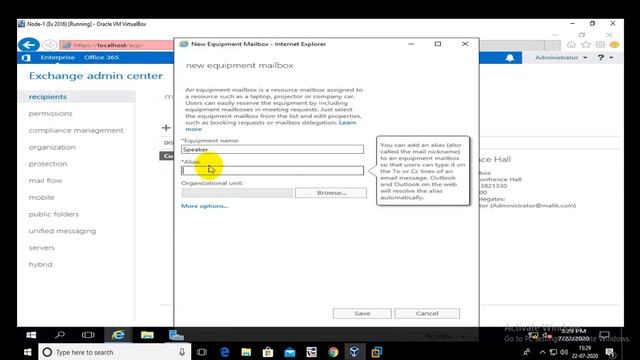640x360 pixels.
Task: Click the Learn more link
Action: pos(347,122)
